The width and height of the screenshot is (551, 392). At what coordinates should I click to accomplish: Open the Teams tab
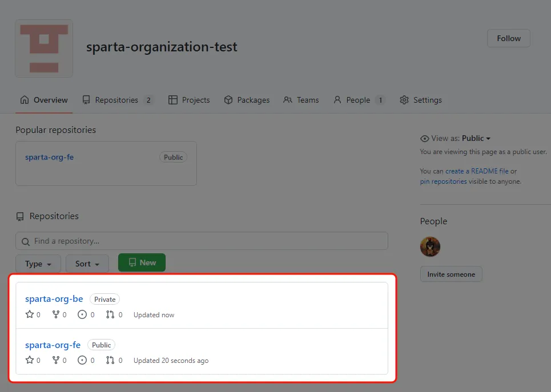301,100
